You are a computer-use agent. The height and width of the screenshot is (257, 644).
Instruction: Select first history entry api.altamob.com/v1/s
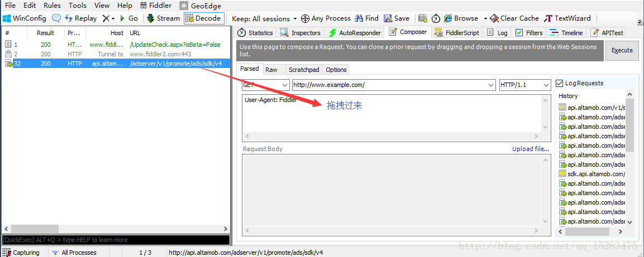[x=591, y=108]
